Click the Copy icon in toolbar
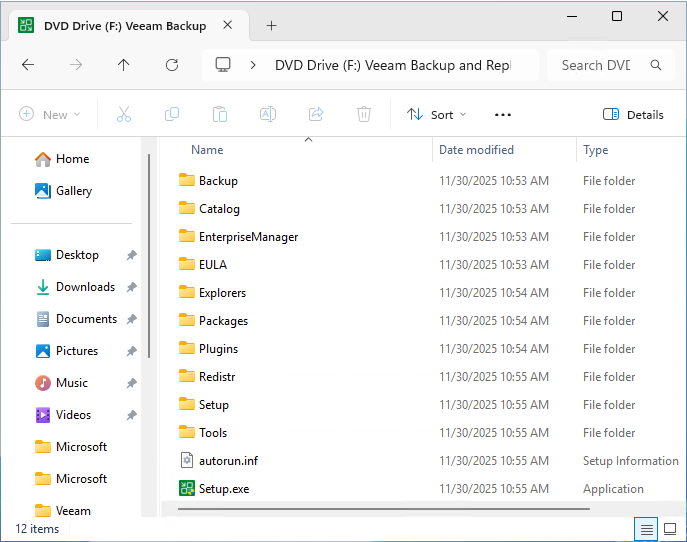The width and height of the screenshot is (687, 542). 172,115
